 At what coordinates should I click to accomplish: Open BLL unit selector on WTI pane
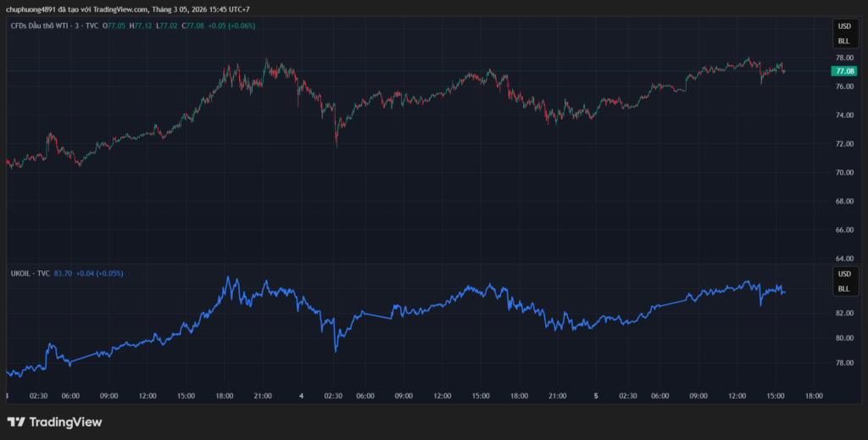tap(843, 41)
